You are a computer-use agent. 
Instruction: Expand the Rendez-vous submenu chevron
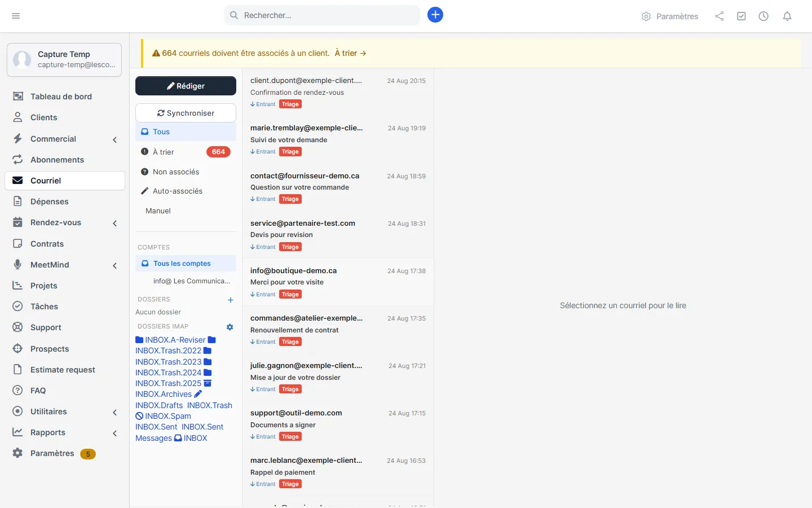tap(115, 223)
